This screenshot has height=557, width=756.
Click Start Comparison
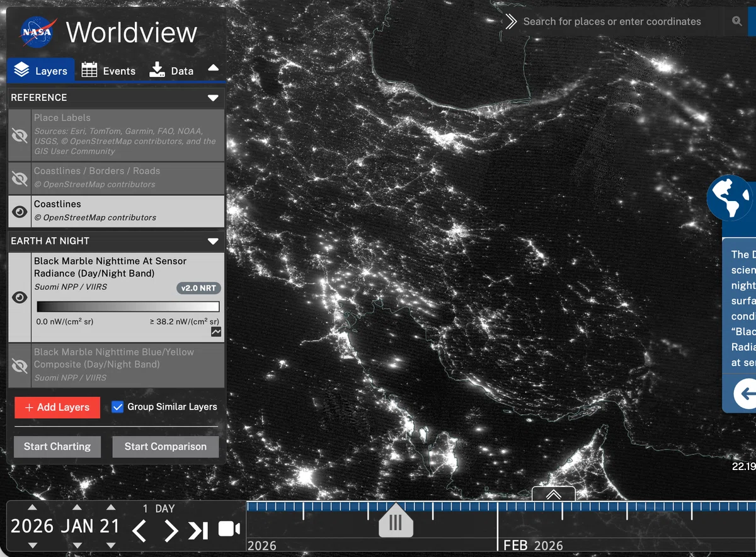pyautogui.click(x=166, y=447)
